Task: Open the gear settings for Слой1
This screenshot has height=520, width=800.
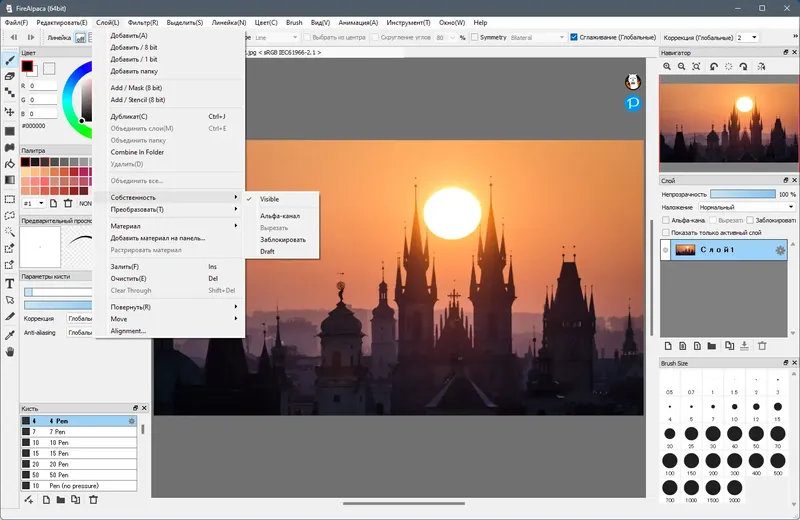Action: click(780, 250)
